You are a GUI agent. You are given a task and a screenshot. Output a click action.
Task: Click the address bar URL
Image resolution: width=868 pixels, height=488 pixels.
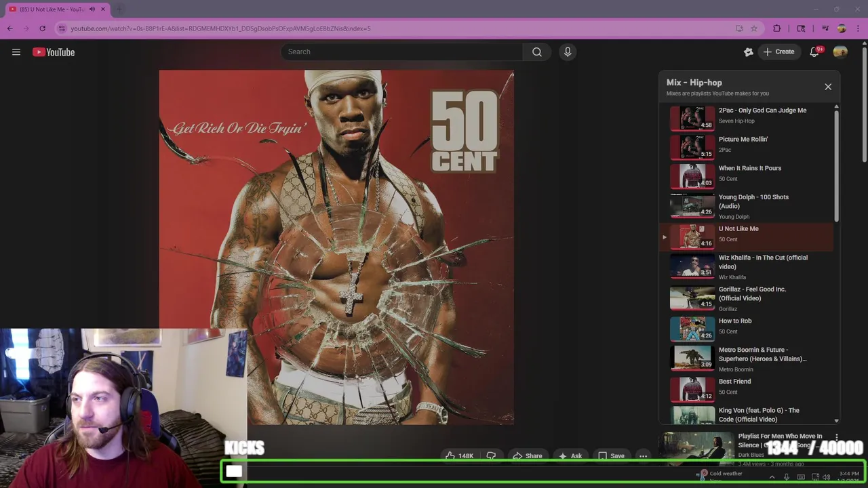(x=220, y=28)
